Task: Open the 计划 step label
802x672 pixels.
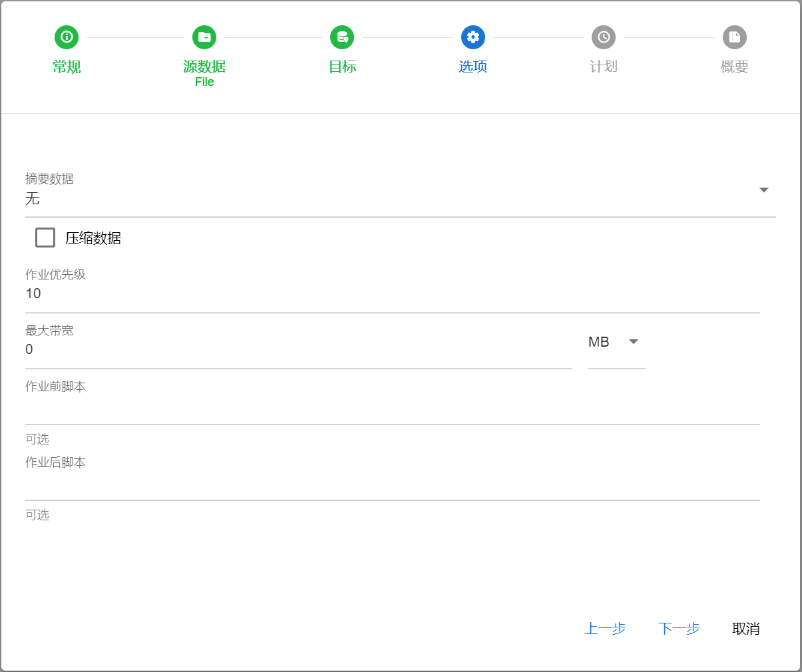Action: pos(604,67)
